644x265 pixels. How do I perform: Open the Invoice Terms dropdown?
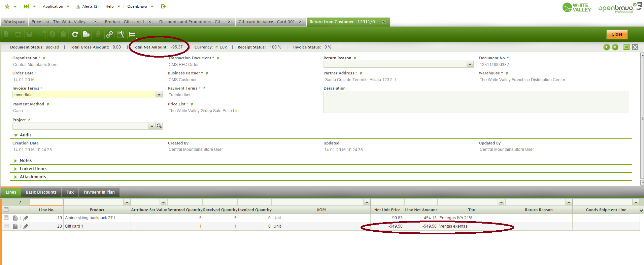tap(159, 95)
